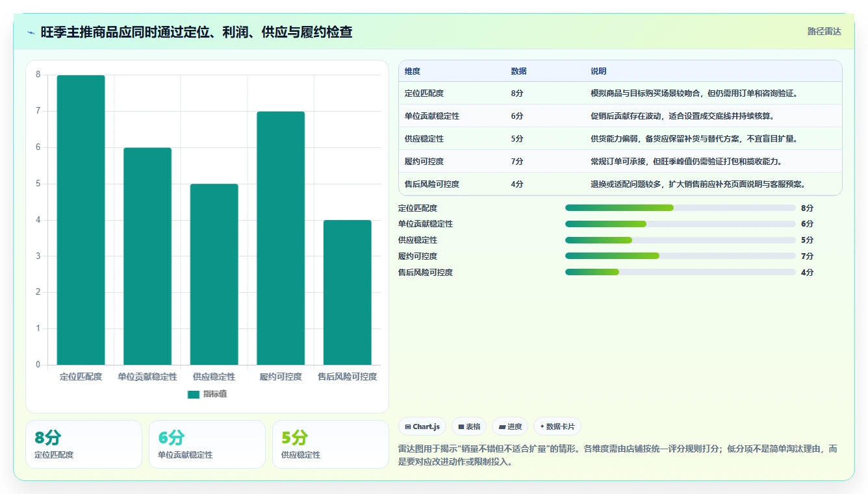The width and height of the screenshot is (868, 494).
Task: Click the 定位匹配度 x-axis label
Action: coord(81,377)
